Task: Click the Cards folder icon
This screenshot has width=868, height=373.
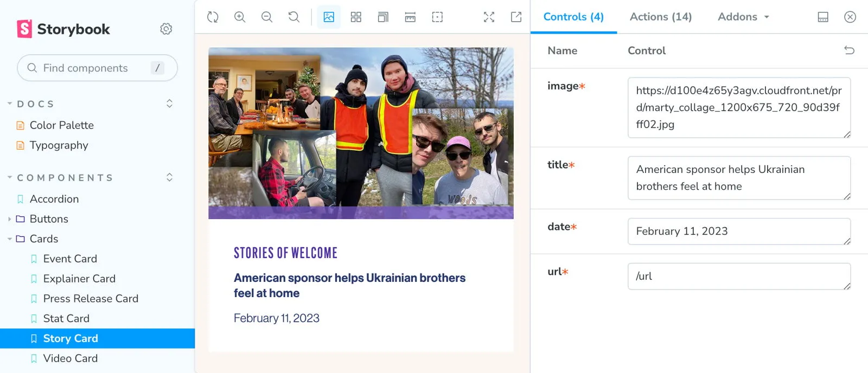Action: click(21, 239)
